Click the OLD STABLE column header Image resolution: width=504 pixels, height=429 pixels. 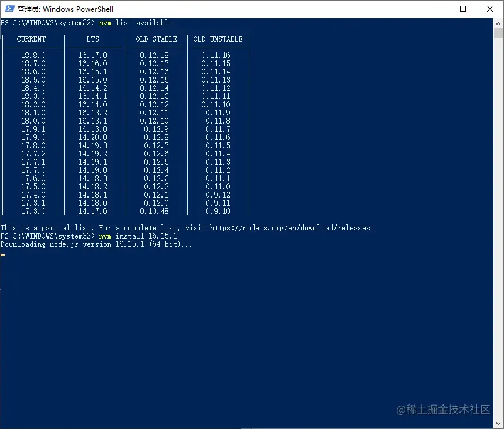156,39
